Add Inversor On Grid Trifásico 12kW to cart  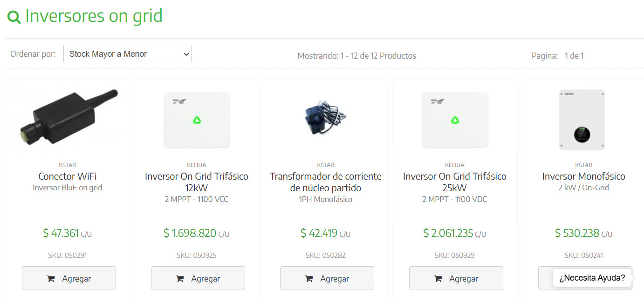(x=198, y=278)
